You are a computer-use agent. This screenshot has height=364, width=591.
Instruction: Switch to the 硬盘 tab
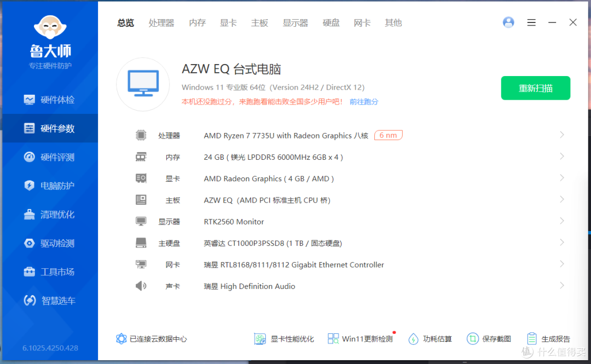pyautogui.click(x=331, y=23)
